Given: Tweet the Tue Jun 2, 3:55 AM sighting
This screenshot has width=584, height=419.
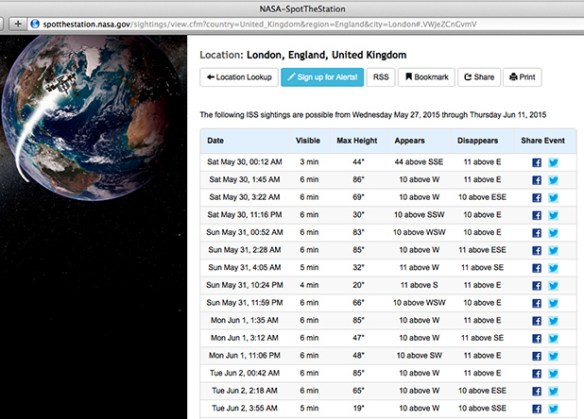Looking at the screenshot, I should pos(553,409).
